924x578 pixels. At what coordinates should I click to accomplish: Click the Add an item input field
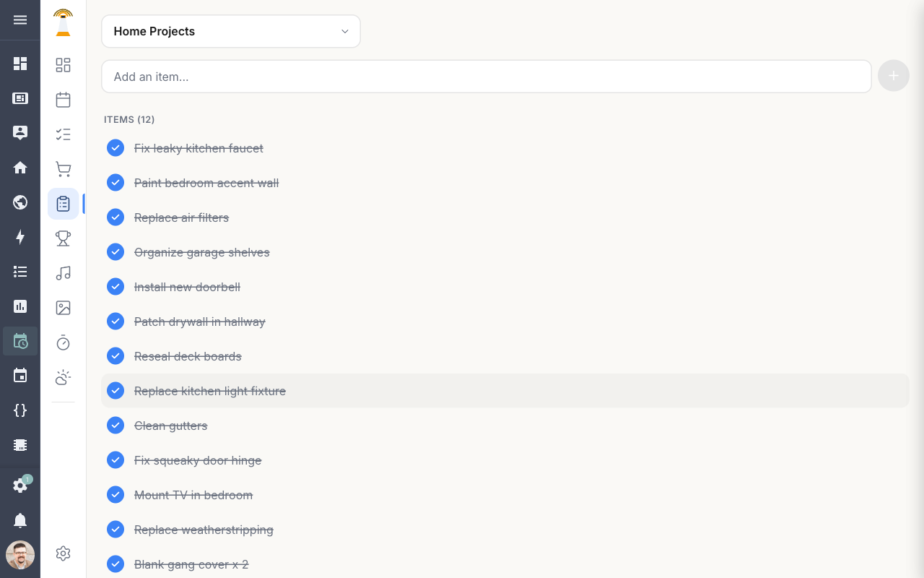pyautogui.click(x=486, y=76)
